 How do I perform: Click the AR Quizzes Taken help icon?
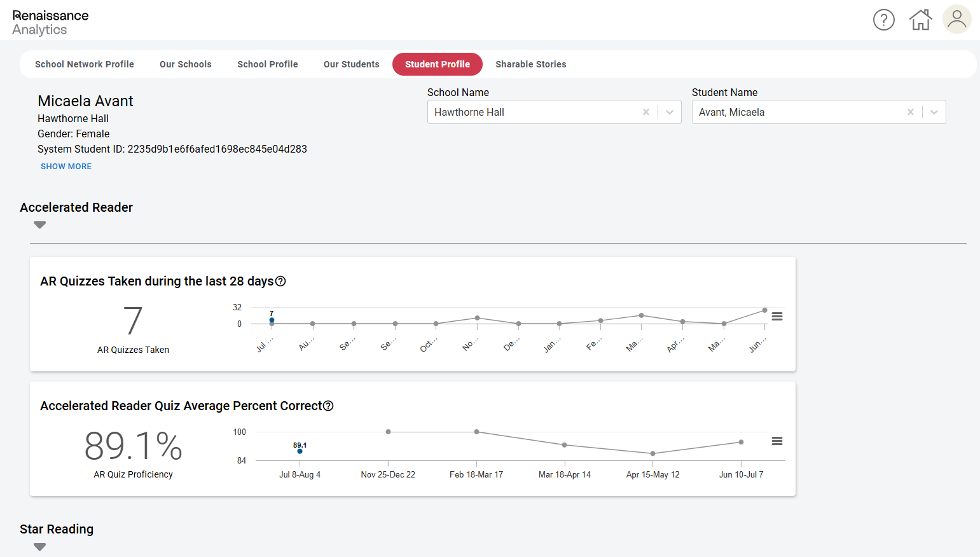tap(280, 281)
